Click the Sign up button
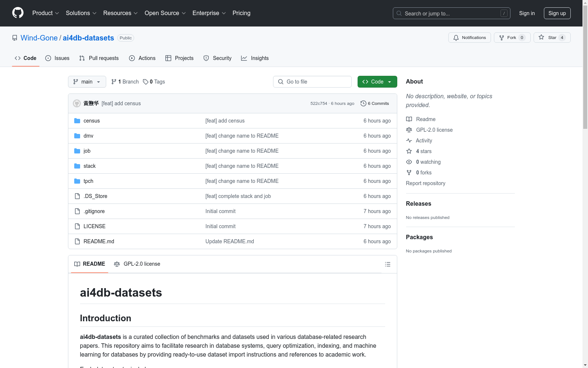 [x=557, y=13]
